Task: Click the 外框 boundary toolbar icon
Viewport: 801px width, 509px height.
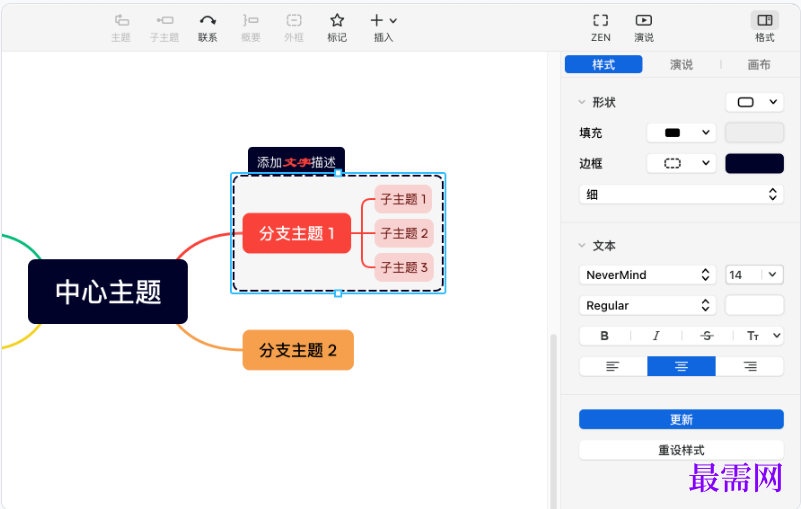Action: tap(294, 21)
